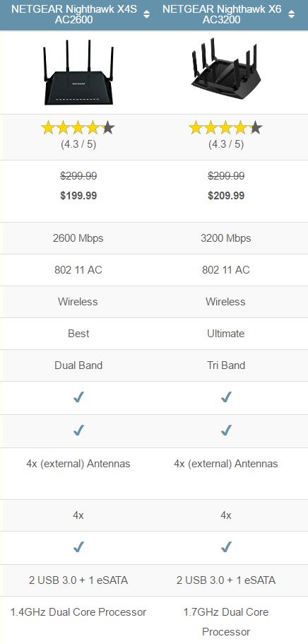Click the Tri Band cell

click(x=226, y=365)
